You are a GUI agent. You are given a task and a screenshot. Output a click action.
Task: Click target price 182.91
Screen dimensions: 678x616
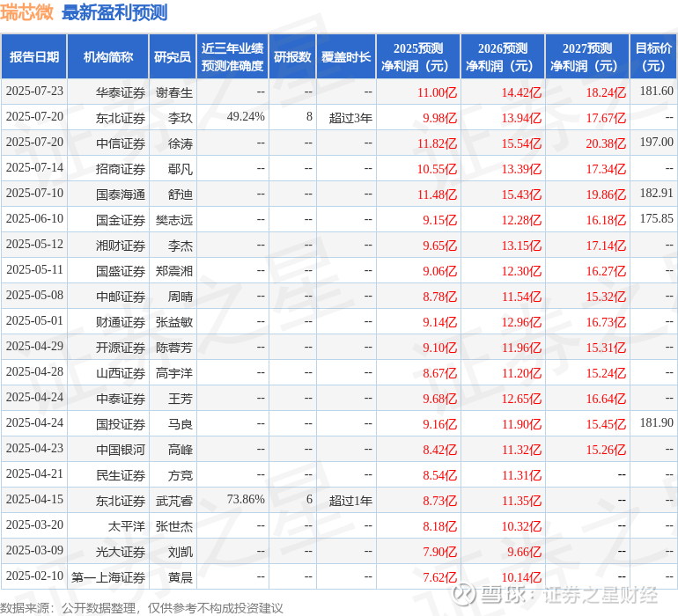[x=656, y=194]
